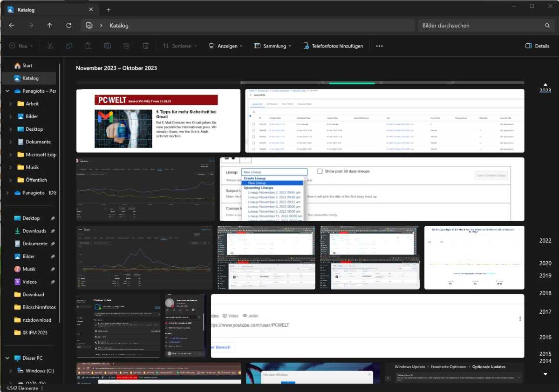Viewport: 559px width, 392px height.
Task: Open the PC-WELT Gmail tips thumbnail
Action: pos(158,121)
